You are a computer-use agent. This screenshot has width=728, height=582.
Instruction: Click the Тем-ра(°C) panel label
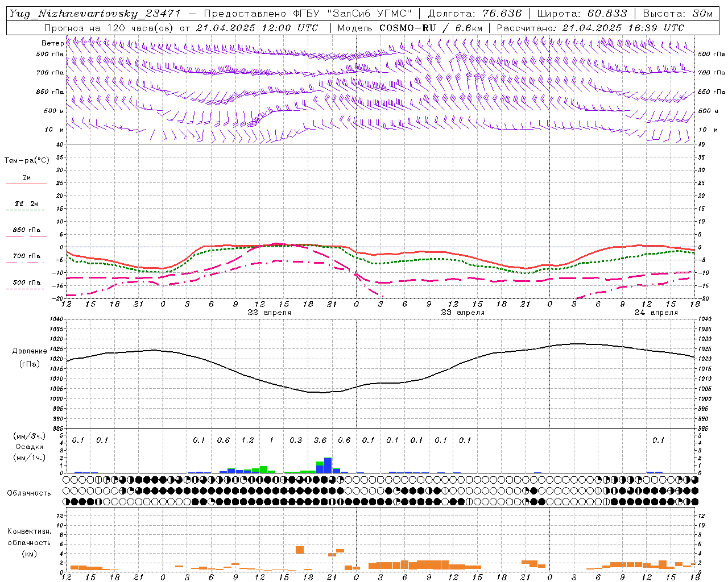[x=27, y=161]
